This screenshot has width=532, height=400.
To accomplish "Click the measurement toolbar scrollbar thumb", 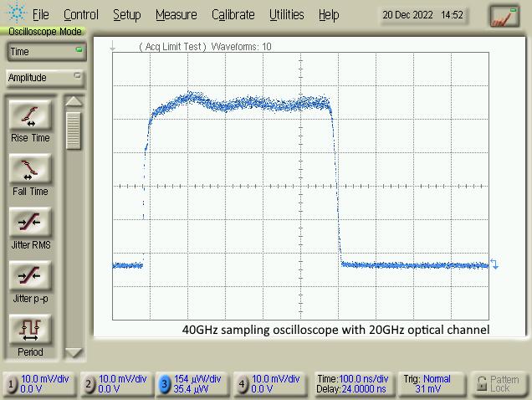I will pos(74,131).
